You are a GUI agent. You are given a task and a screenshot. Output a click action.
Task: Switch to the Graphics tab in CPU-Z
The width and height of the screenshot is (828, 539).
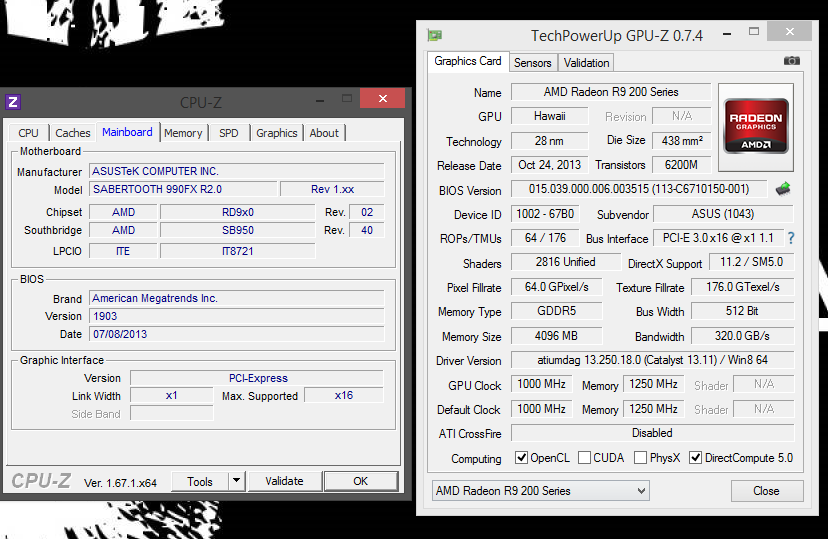[x=277, y=133]
